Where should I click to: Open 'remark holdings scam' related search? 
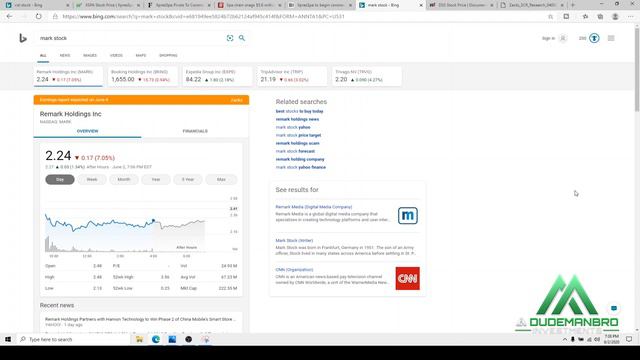pos(297,143)
